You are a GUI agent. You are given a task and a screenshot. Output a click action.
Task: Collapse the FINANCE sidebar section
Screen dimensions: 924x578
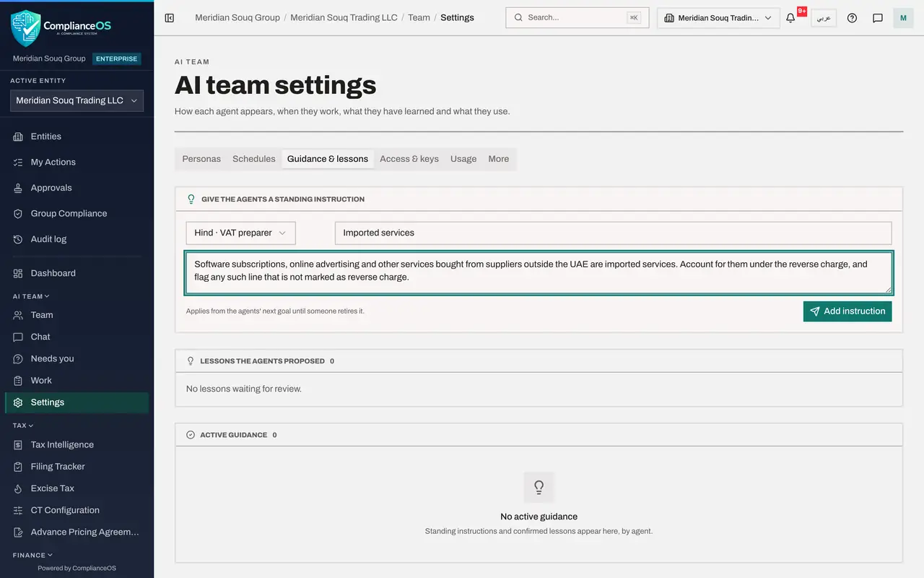point(33,555)
